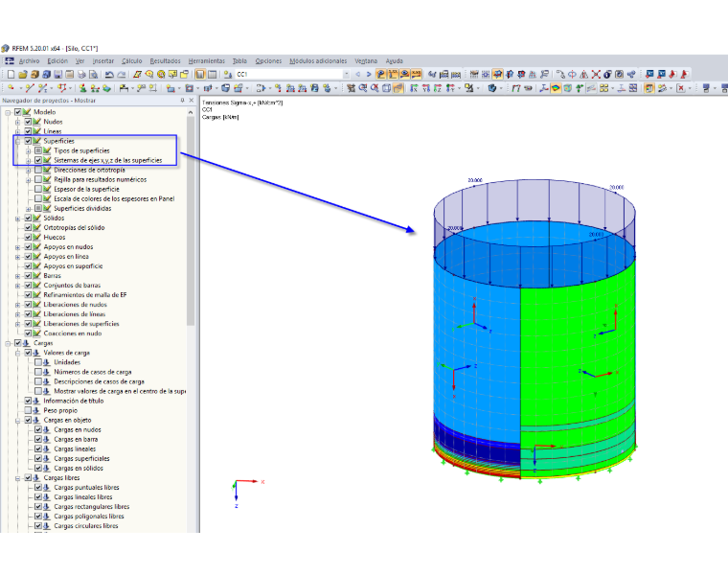The height and width of the screenshot is (575, 728).
Task: Uncheck the Nudos checkbox
Action: pyautogui.click(x=28, y=122)
